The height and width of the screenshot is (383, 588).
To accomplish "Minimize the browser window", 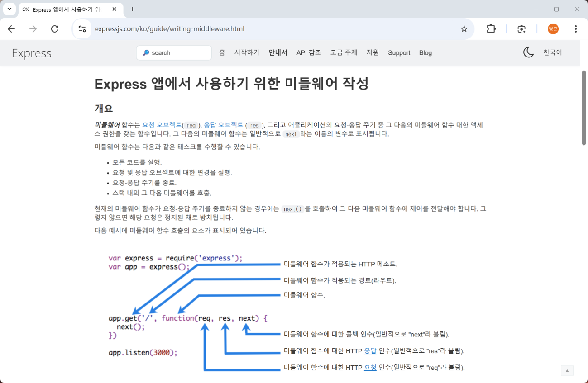I will tap(535, 9).
